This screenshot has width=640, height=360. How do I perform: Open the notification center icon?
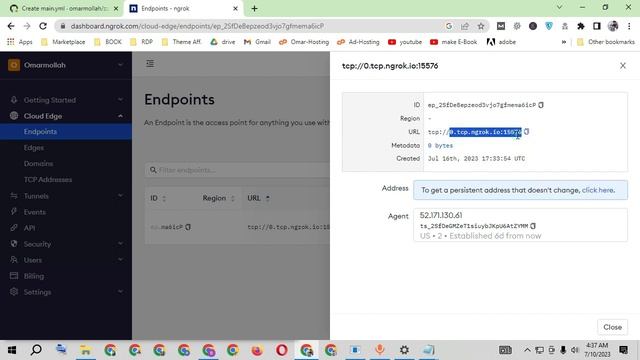point(623,350)
